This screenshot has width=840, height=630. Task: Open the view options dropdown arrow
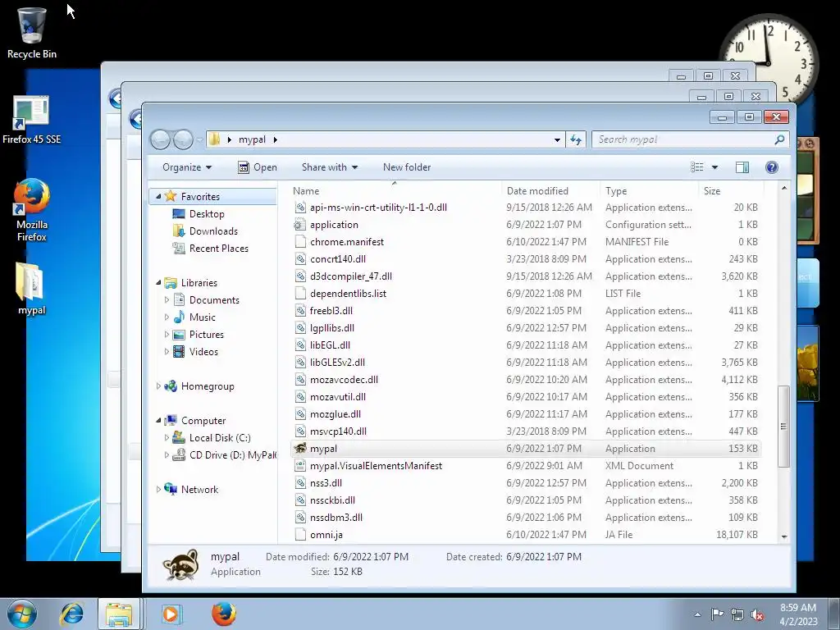tap(714, 167)
